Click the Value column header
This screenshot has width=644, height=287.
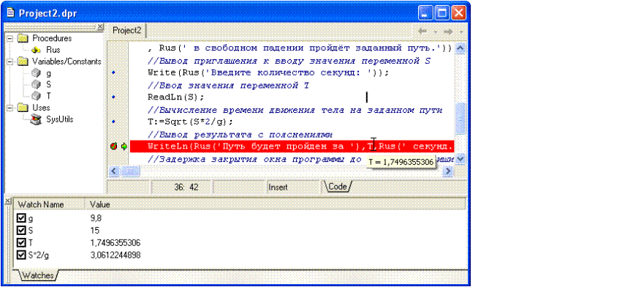coord(274,204)
